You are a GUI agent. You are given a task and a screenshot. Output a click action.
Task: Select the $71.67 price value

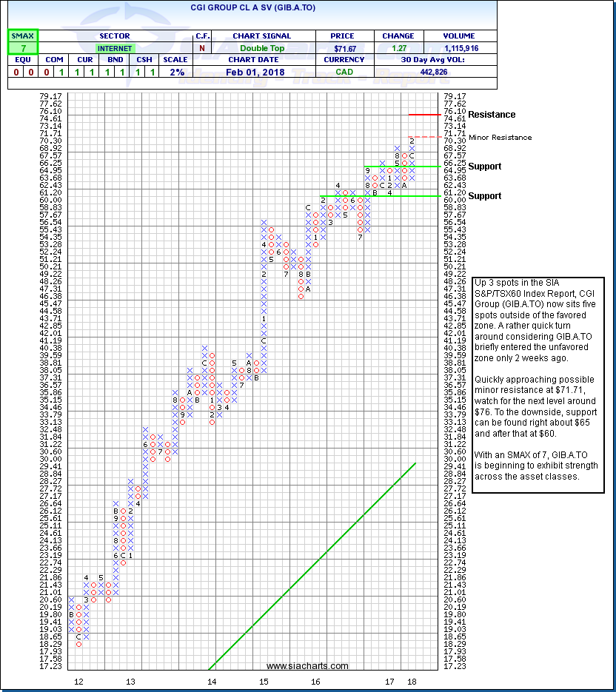[337, 48]
